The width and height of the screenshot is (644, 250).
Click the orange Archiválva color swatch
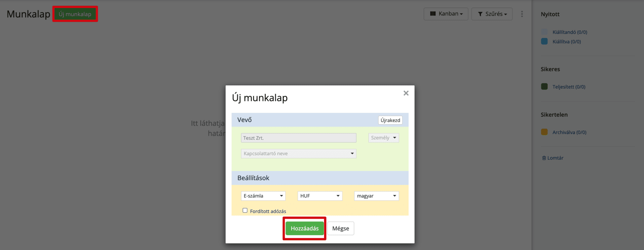point(544,132)
